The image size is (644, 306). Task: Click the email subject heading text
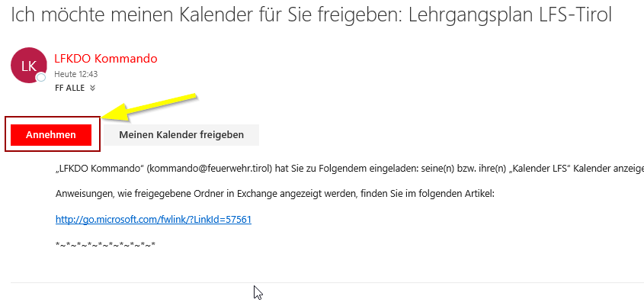pos(311,15)
